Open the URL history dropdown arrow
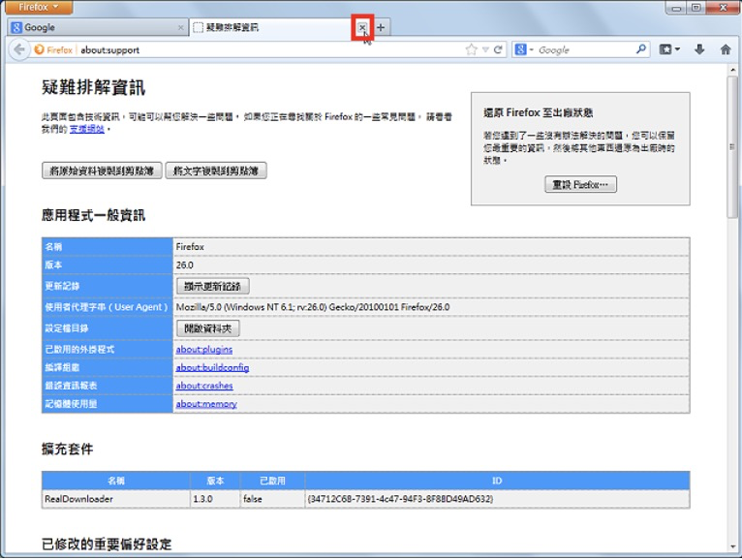Screen dimensions: 742x560 (x=485, y=49)
